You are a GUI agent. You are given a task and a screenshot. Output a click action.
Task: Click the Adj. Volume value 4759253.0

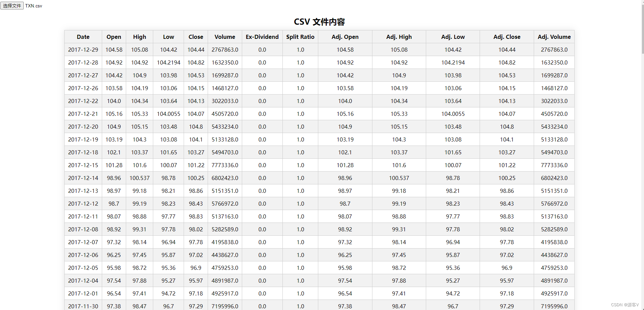click(554, 268)
